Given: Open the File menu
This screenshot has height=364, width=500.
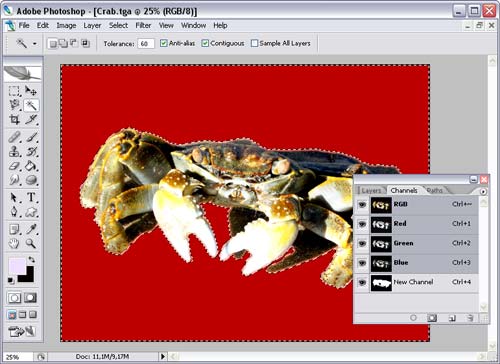Looking at the screenshot, I should (24, 25).
